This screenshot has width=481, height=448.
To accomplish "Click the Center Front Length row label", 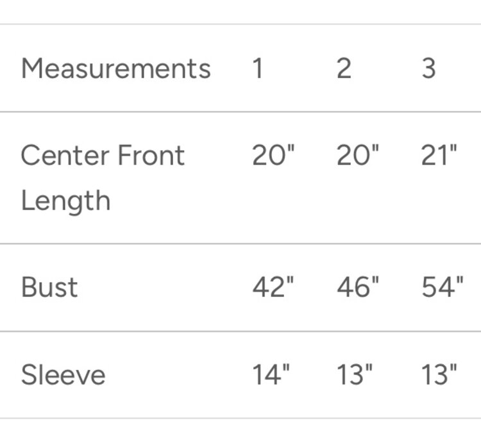I will click(x=103, y=178).
